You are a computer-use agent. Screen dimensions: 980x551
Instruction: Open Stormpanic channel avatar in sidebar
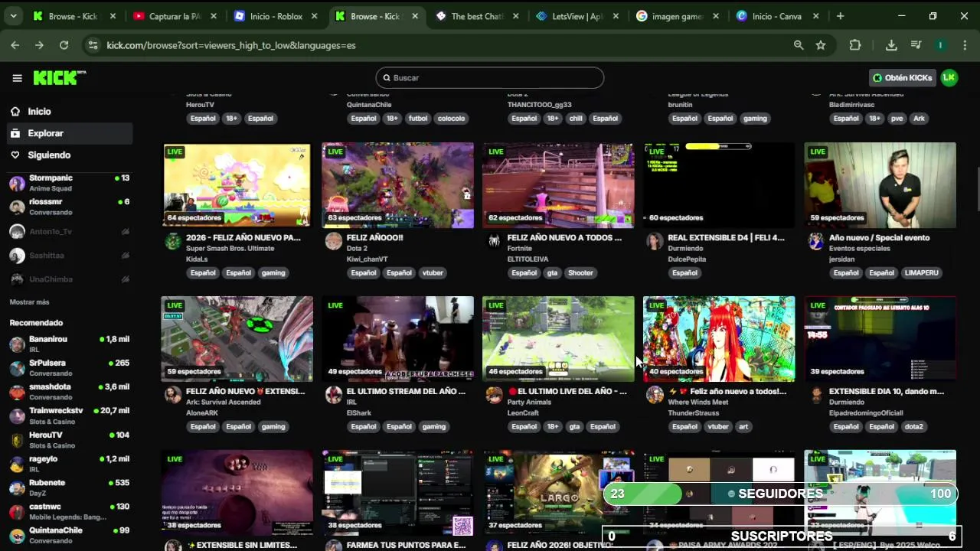click(x=17, y=183)
